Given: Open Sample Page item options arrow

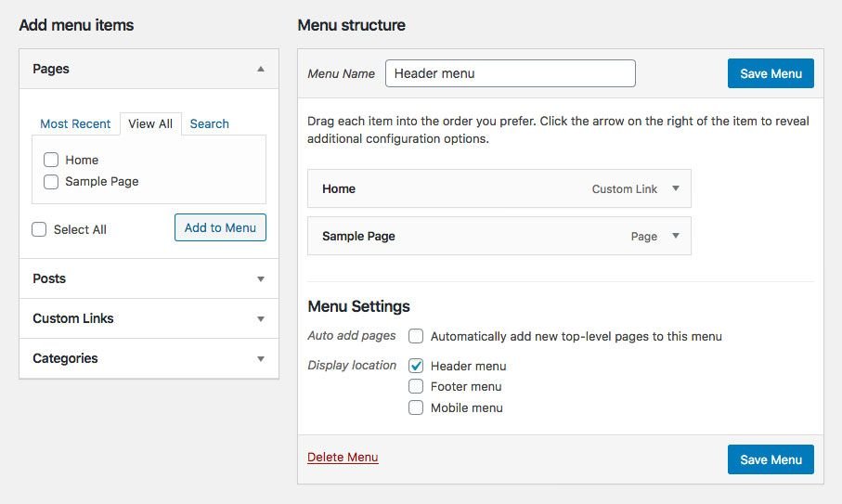Looking at the screenshot, I should point(676,236).
